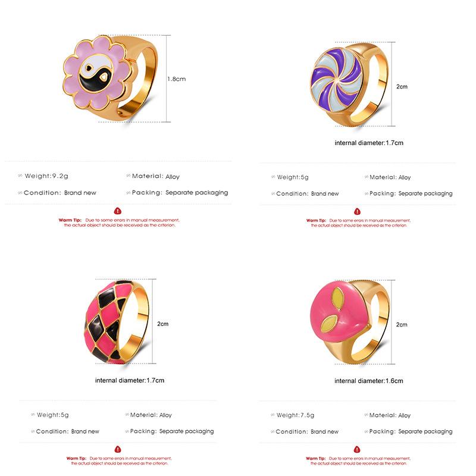
Task: Click the swirl ring internal diameter:1.7cm text
Action: [x=369, y=143]
